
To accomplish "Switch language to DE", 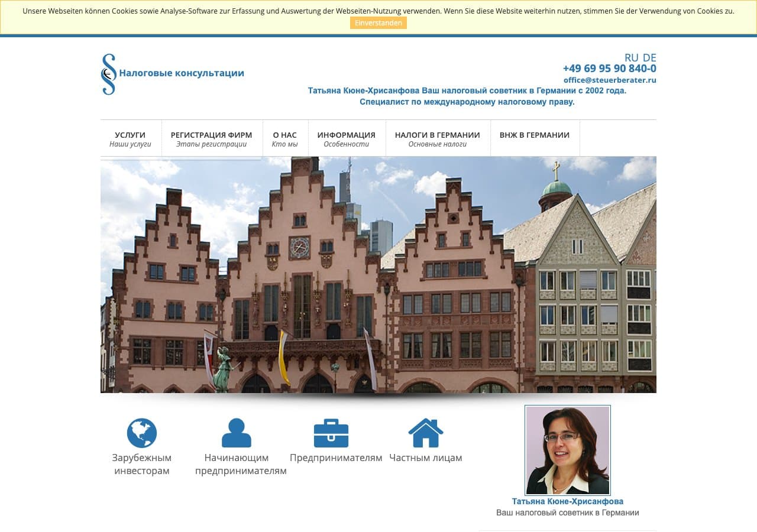I will click(649, 58).
